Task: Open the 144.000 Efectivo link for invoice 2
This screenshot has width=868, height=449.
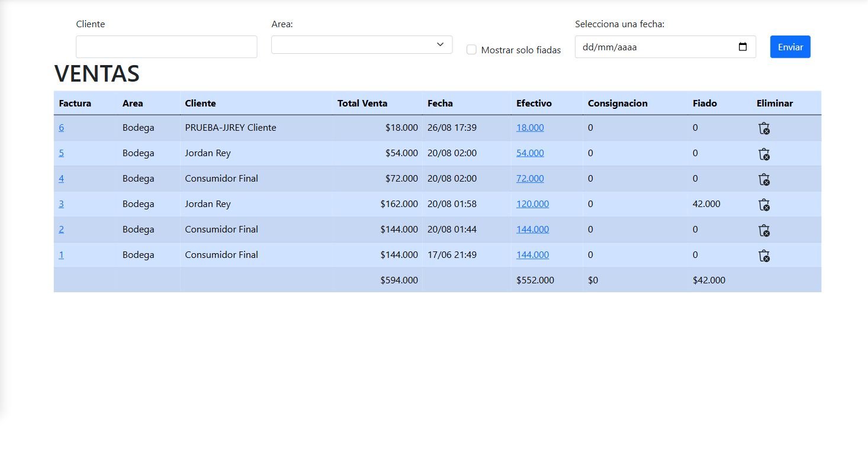Action: click(x=532, y=230)
